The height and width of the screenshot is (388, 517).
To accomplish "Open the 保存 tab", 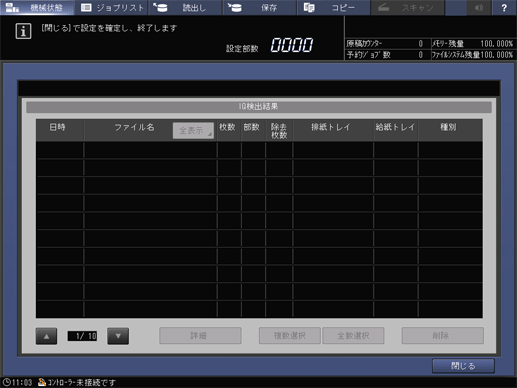I will click(x=260, y=7).
